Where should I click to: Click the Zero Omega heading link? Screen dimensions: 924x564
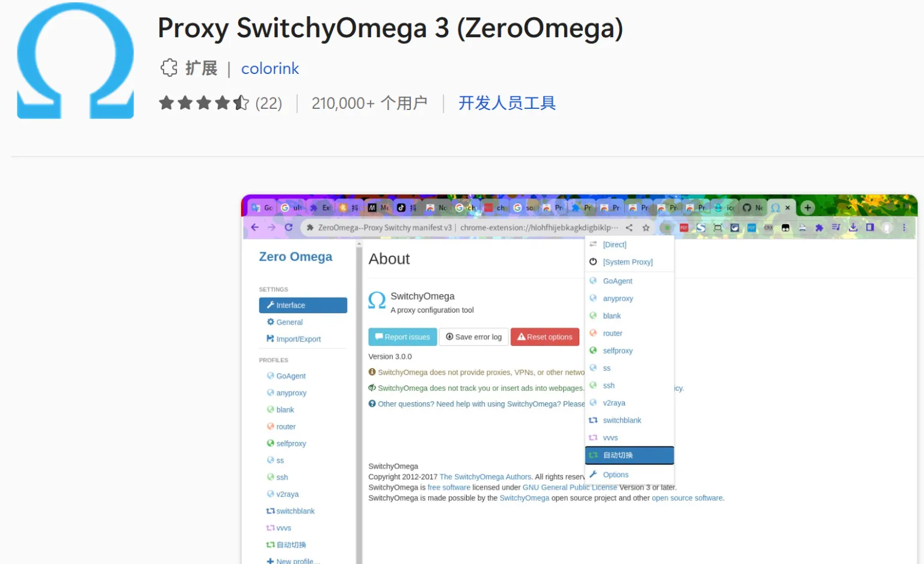(x=295, y=257)
